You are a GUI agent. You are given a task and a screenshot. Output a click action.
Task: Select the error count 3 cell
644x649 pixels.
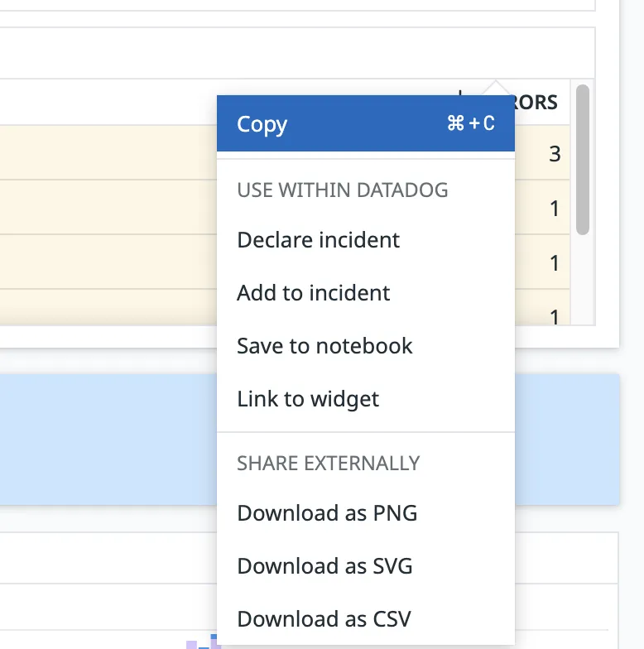[x=554, y=153]
